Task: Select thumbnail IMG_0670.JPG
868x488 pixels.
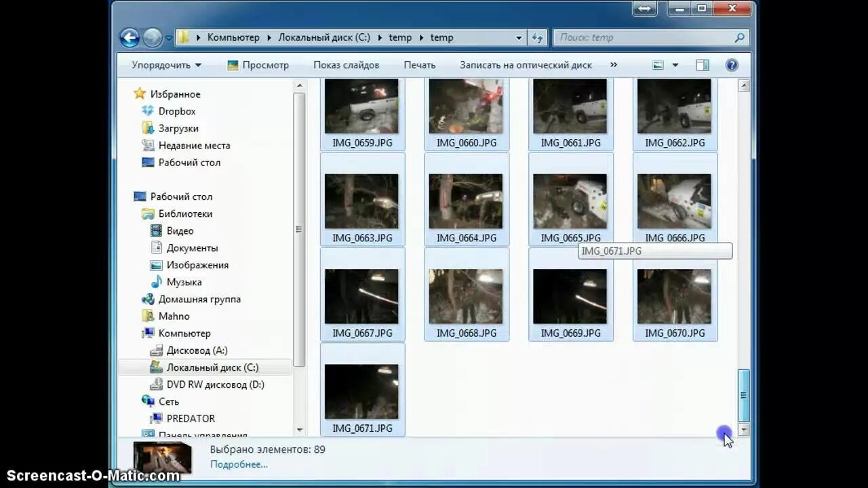Action: pos(675,295)
